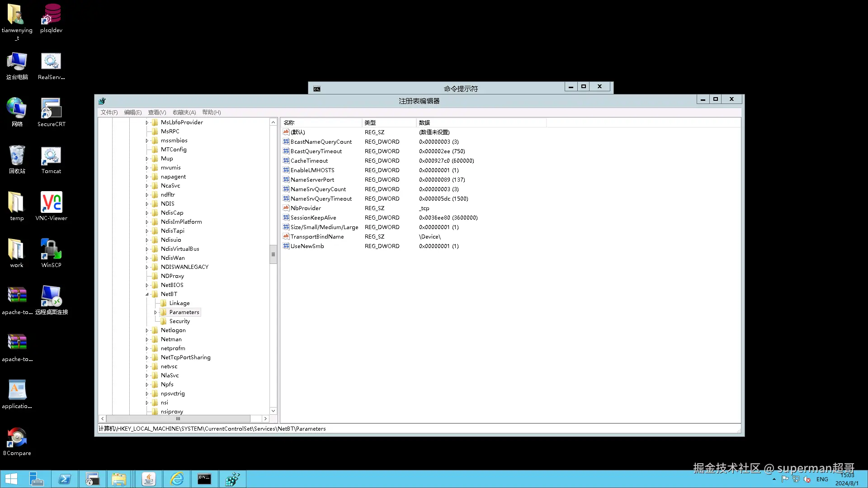Open Internet Explorer from taskbar
Image resolution: width=868 pixels, height=488 pixels.
177,479
